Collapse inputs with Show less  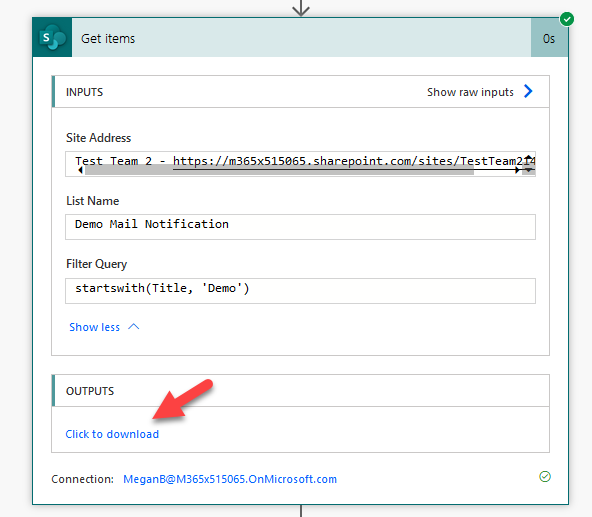click(x=104, y=327)
